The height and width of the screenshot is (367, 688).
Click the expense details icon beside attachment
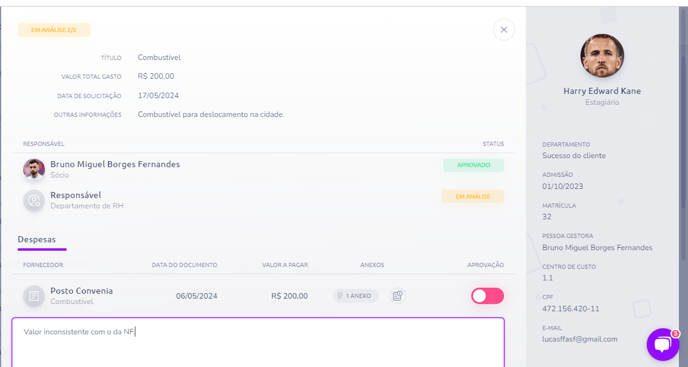398,296
